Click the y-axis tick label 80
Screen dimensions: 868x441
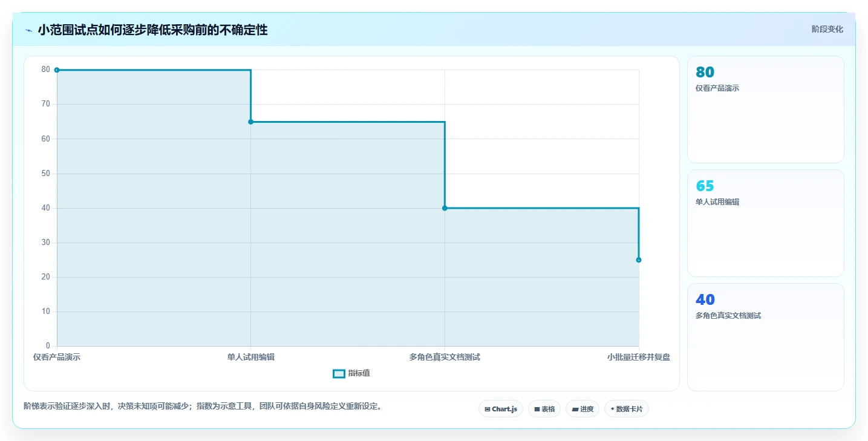pos(46,70)
